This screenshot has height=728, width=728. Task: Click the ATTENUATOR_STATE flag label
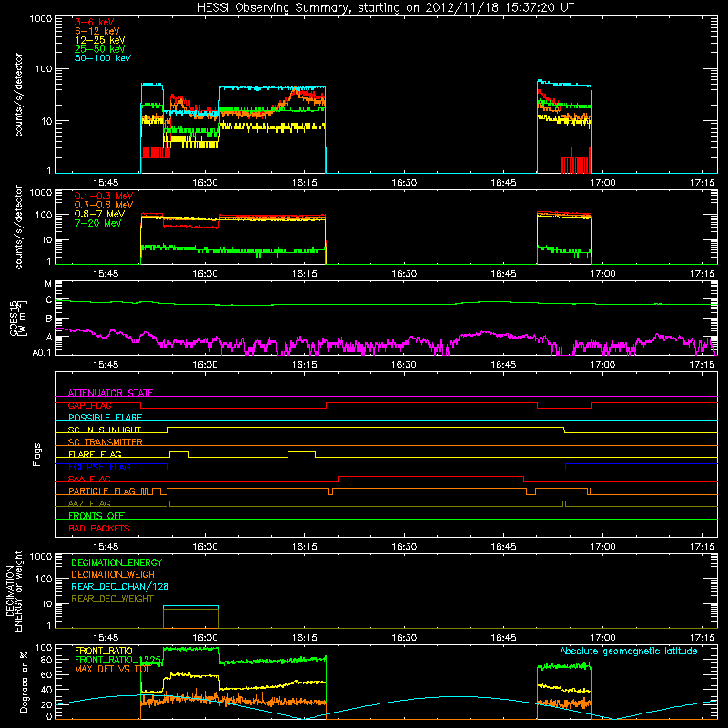tap(110, 393)
